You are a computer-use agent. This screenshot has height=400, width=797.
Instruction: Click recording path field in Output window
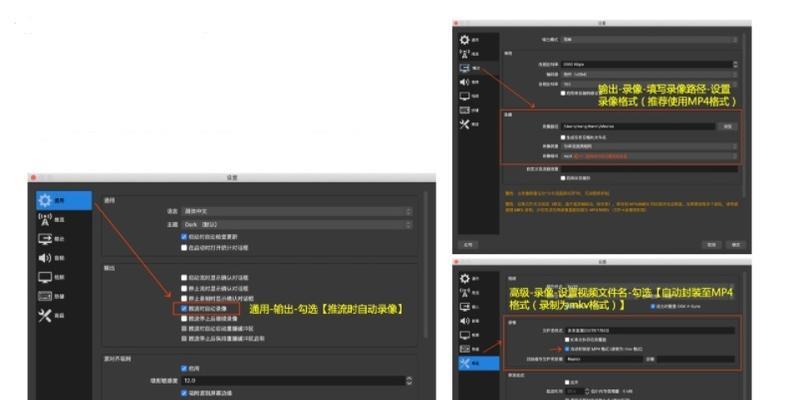(638, 126)
